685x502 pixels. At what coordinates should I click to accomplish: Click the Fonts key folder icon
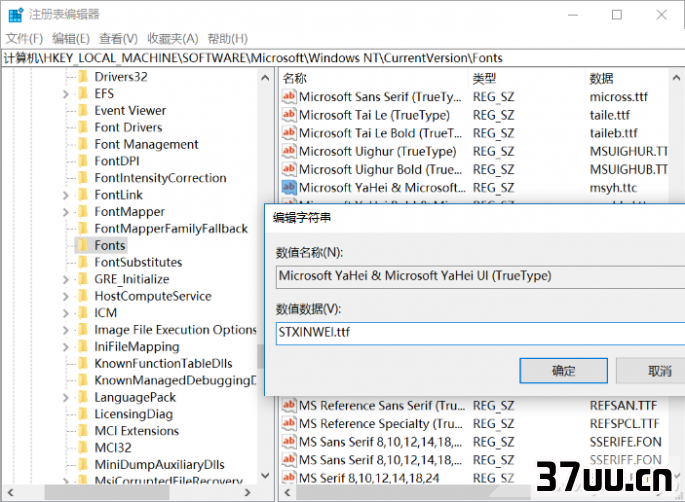pos(83,245)
